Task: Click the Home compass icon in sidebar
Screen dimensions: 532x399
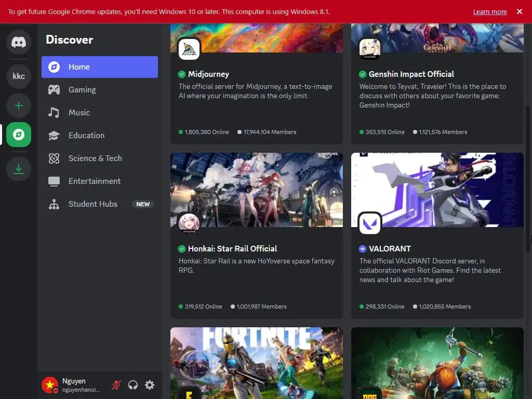Action: (54, 67)
